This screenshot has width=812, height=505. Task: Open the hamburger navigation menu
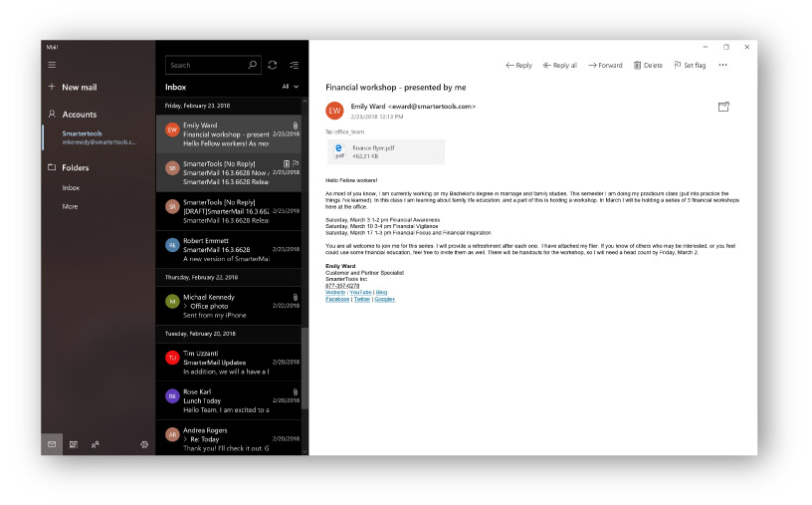[52, 65]
